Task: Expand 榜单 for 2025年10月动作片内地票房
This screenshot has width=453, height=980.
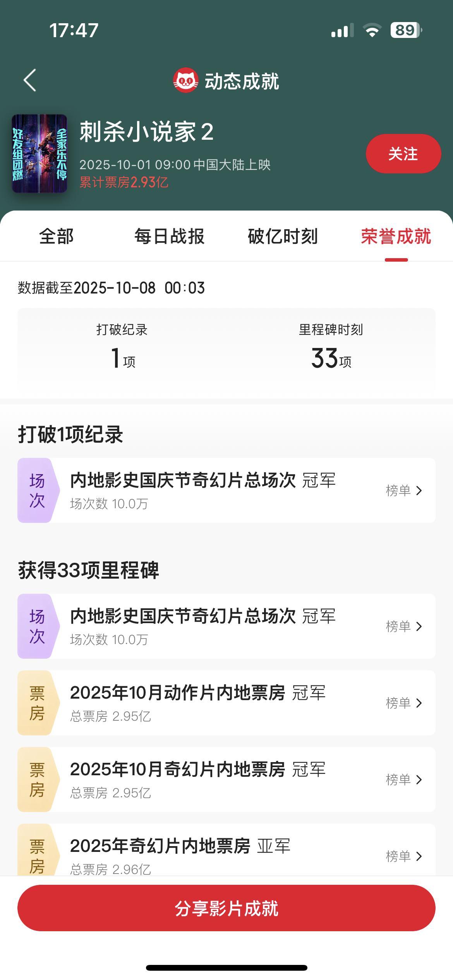Action: 404,703
